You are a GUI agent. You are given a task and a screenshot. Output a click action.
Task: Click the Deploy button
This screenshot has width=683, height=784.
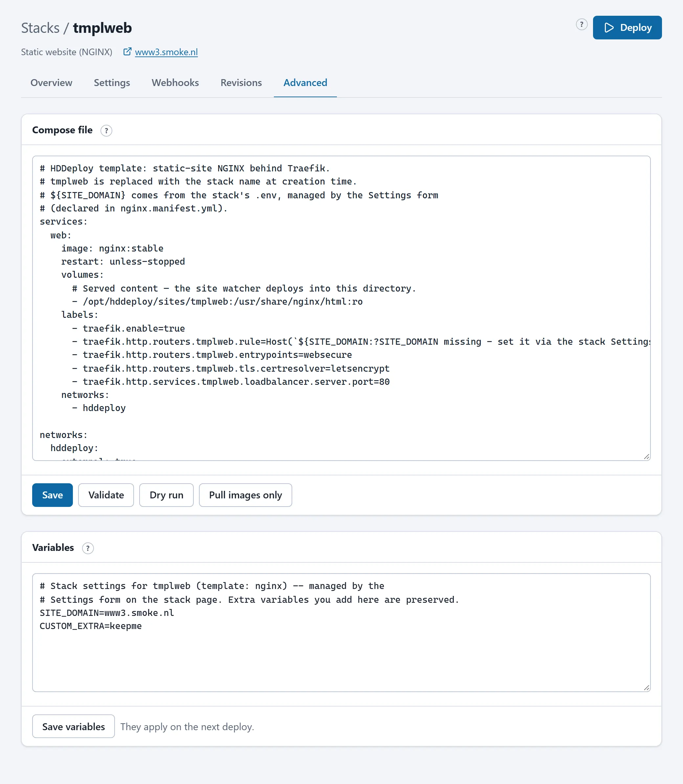(x=627, y=28)
